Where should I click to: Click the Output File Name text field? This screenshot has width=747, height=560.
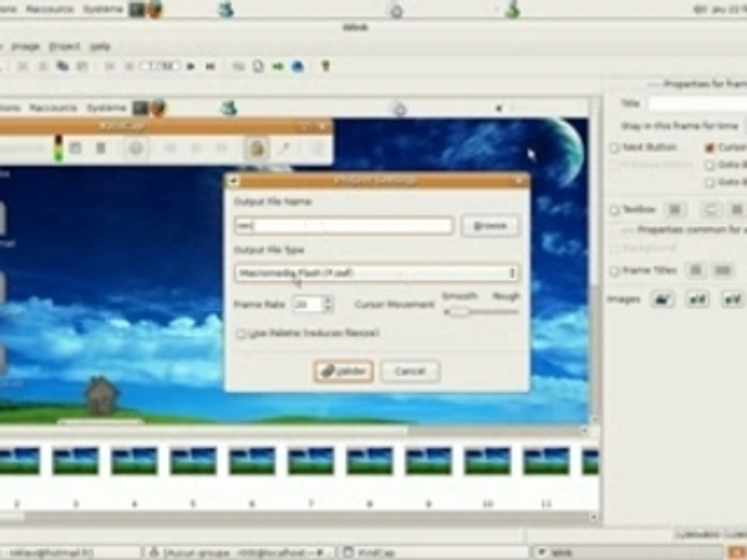(x=343, y=226)
